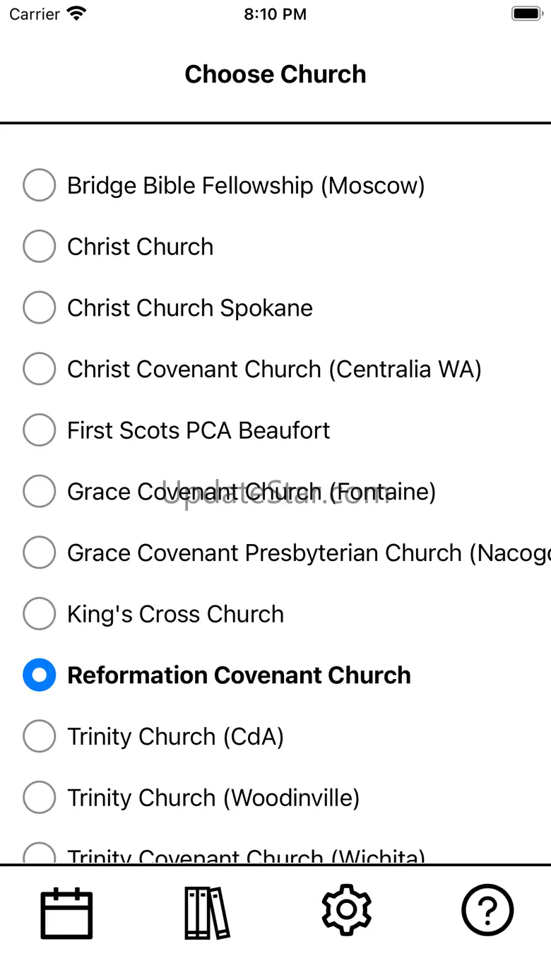Select the Christ Church radio button
551x980 pixels.
[40, 247]
